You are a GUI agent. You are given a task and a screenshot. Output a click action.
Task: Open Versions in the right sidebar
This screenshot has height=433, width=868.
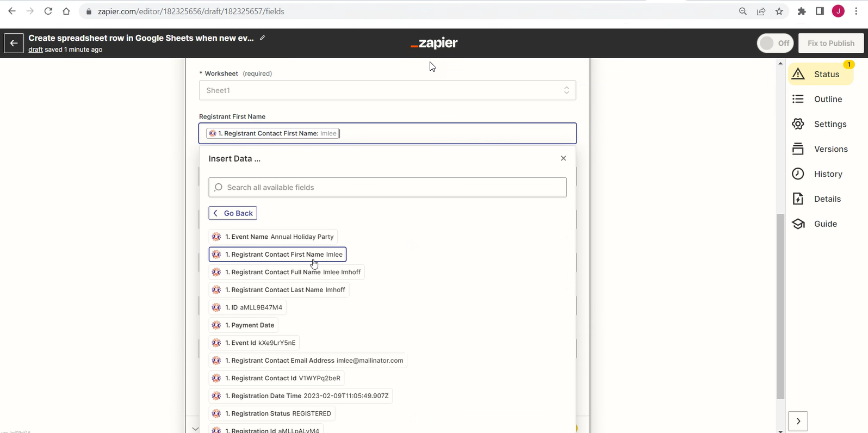click(x=821, y=149)
